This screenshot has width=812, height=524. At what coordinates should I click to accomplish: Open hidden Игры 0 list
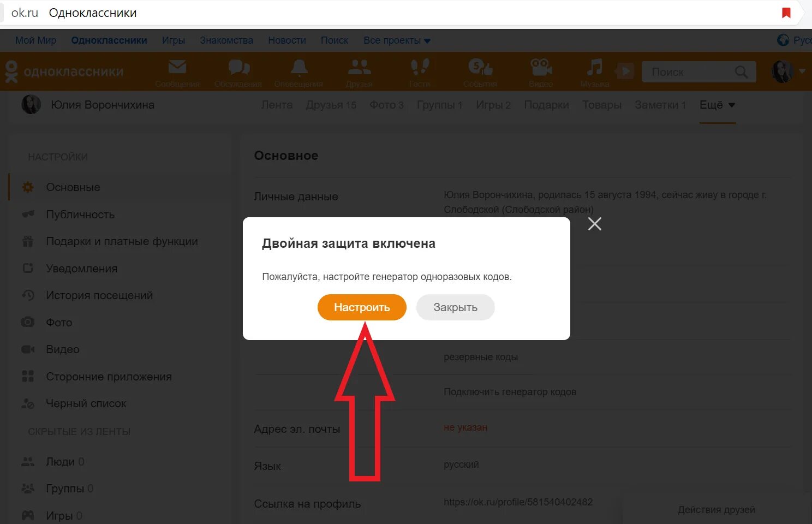(x=64, y=516)
